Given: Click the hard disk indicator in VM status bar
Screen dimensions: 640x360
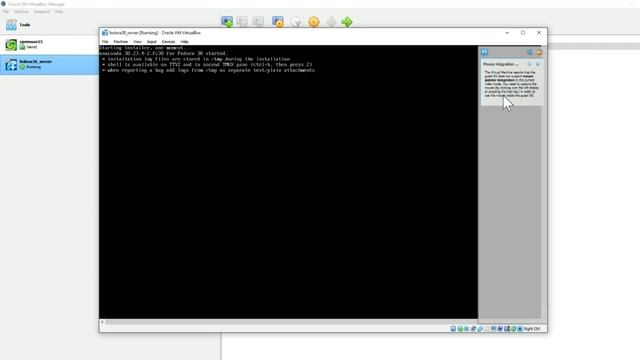Looking at the screenshot, I should coord(453,329).
